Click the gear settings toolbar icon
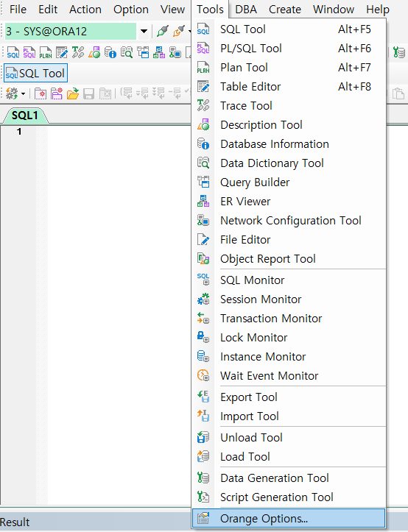 (x=13, y=93)
